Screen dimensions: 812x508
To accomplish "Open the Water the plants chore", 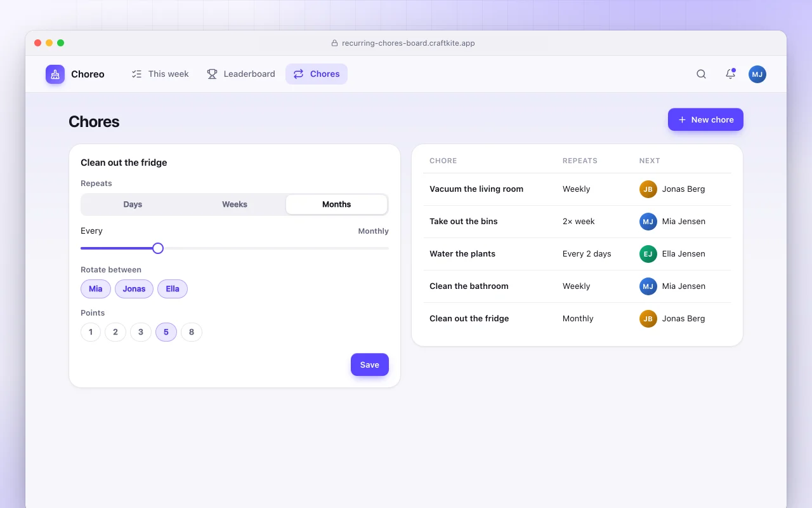I will point(462,254).
